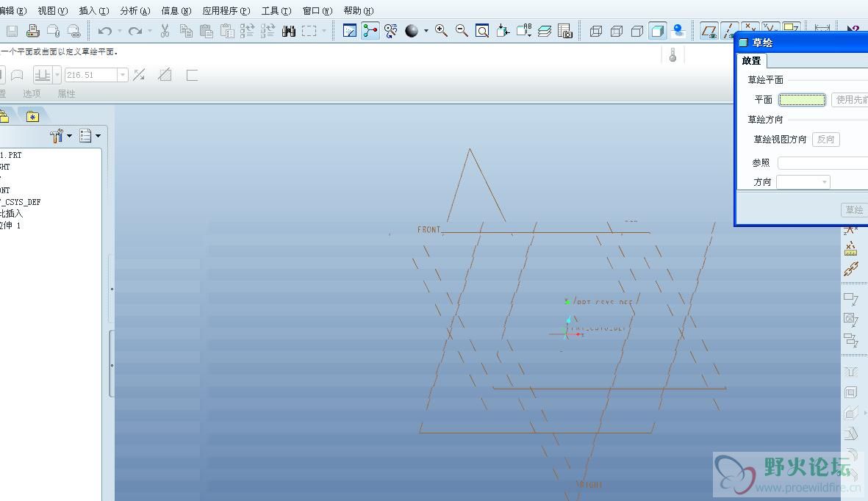Image resolution: width=868 pixels, height=501 pixels.
Task: Open the 选项 dashboard tab
Action: [x=32, y=93]
